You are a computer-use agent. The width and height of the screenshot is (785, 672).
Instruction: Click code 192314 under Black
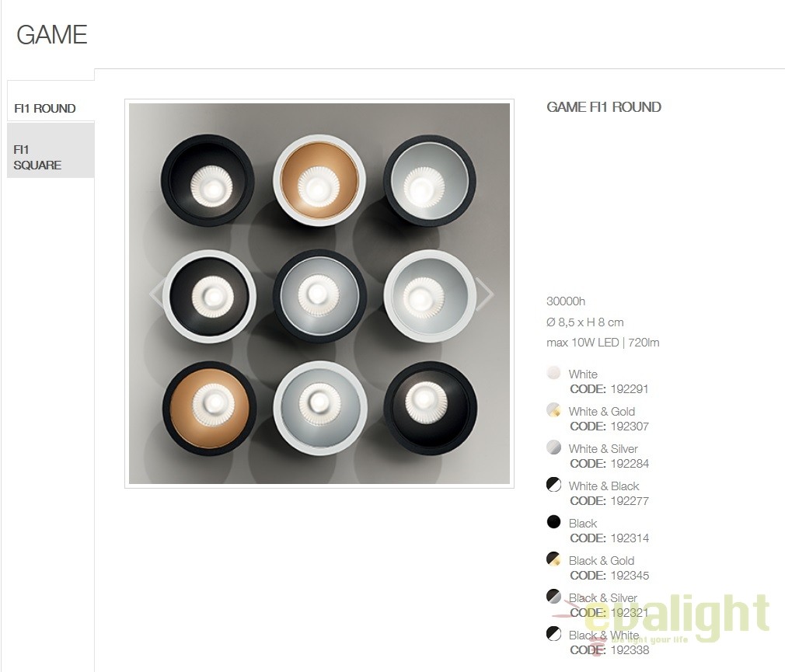click(x=630, y=538)
